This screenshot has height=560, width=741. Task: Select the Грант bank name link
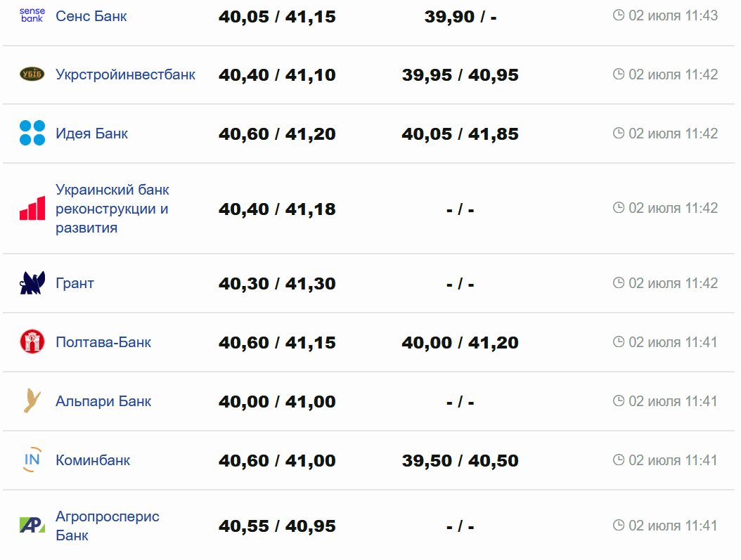click(75, 283)
